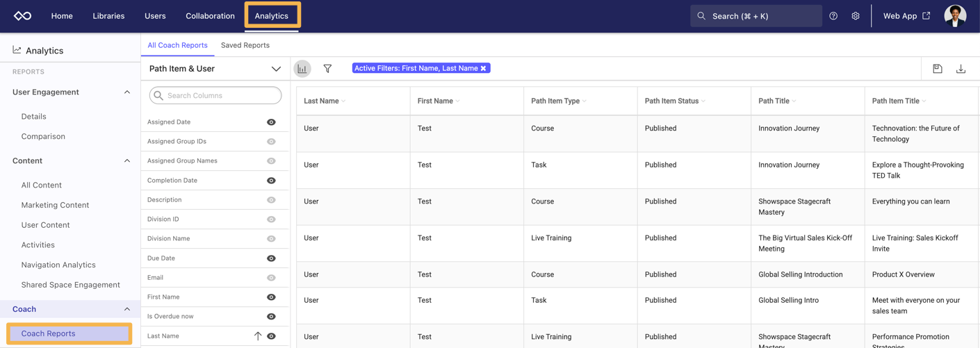
Task: Go to Navigation Analytics report
Action: point(58,265)
